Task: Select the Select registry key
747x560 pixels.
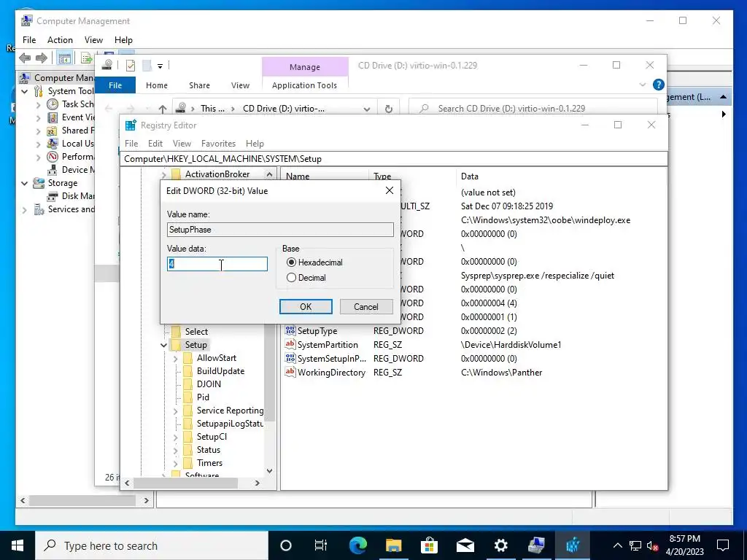Action: coord(196,332)
